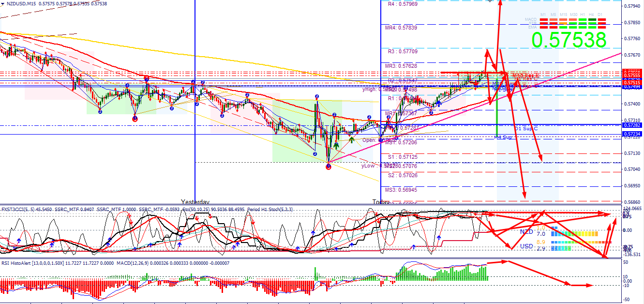Click the M1 column header in signal panel
Screen dimensions: 644x304
click(x=543, y=15)
